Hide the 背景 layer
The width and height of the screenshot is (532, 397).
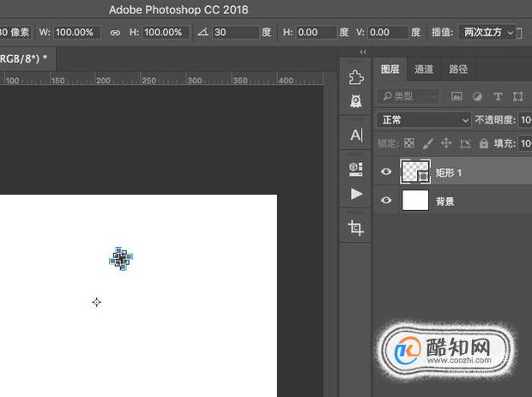coord(386,201)
